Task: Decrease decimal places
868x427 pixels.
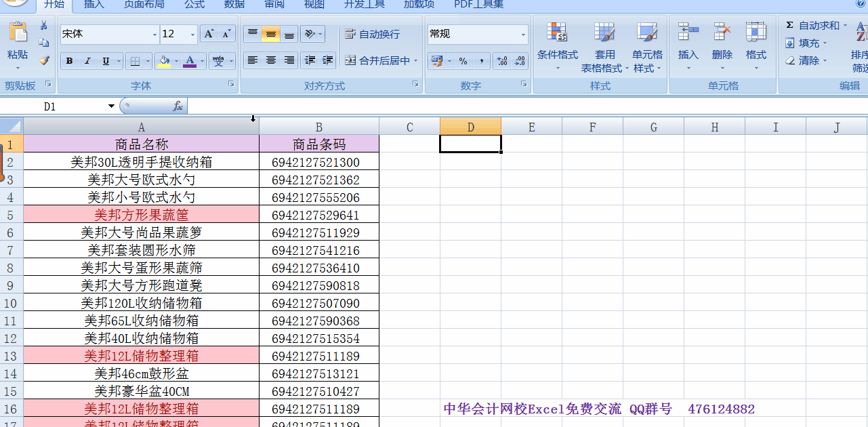Action: point(520,61)
